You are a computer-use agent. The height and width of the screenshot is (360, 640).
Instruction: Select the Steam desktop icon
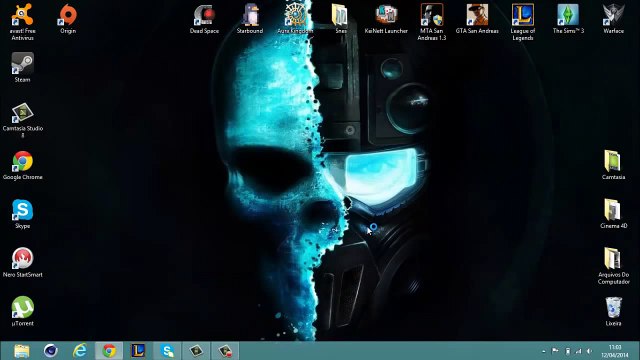pyautogui.click(x=22, y=67)
